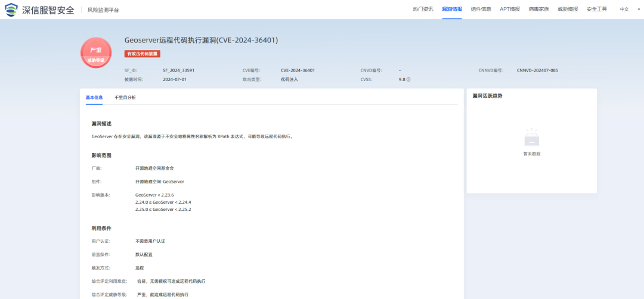Click the 漏洞活跃趋势 panel title
The width and height of the screenshot is (644, 299).
tap(487, 96)
